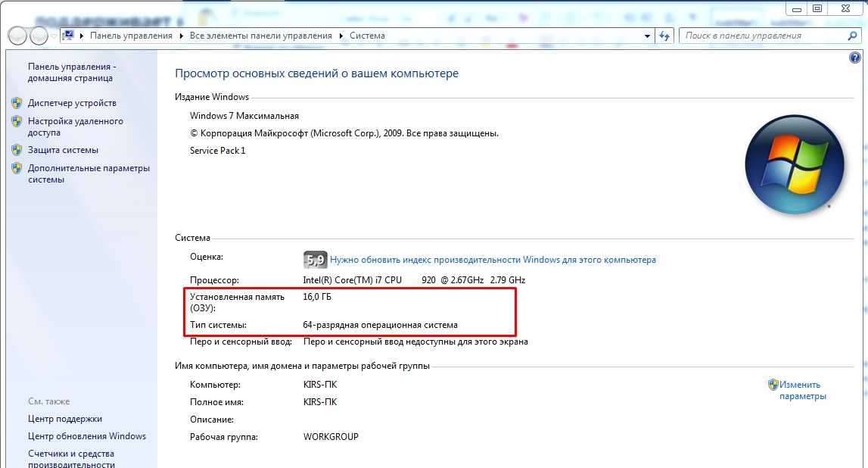Click the Back navigation arrow button

point(18,36)
